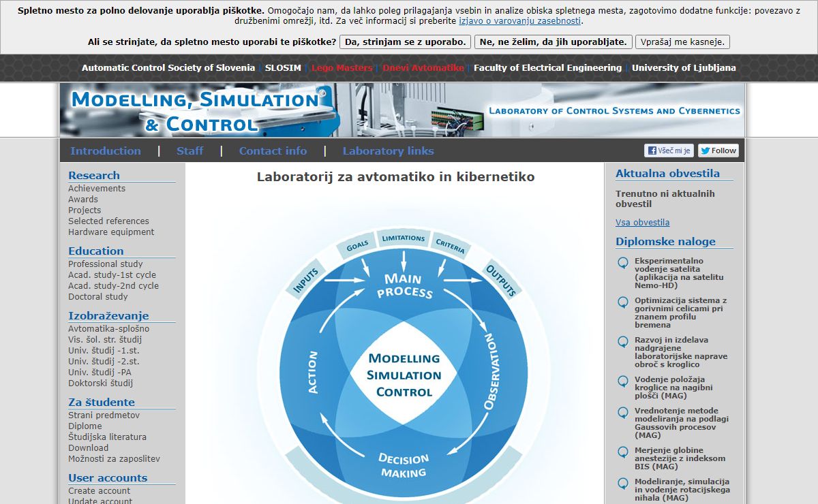
Task: Open Acad. study-1st cycle link
Action: coord(112,274)
